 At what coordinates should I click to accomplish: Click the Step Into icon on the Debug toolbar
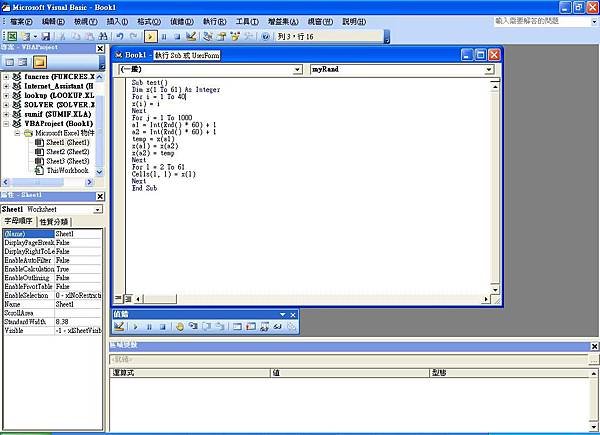pyautogui.click(x=193, y=326)
